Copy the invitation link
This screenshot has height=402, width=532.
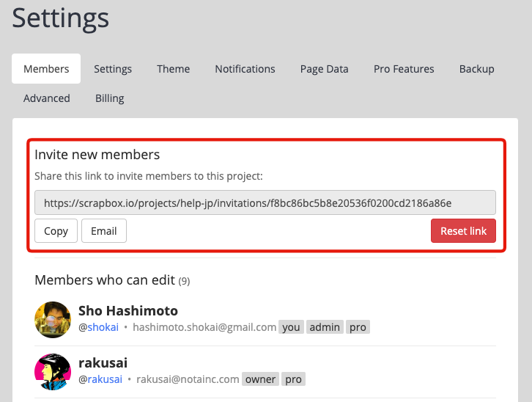56,231
